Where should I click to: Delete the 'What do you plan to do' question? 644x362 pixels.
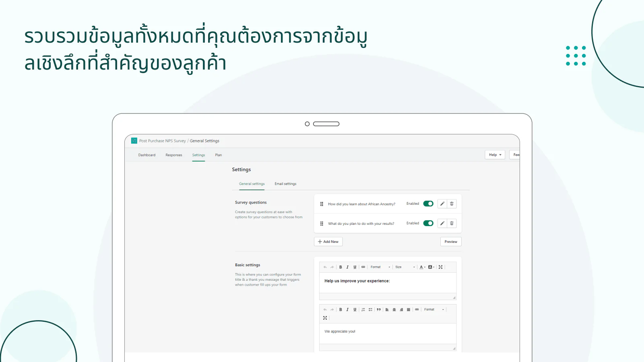pyautogui.click(x=452, y=223)
